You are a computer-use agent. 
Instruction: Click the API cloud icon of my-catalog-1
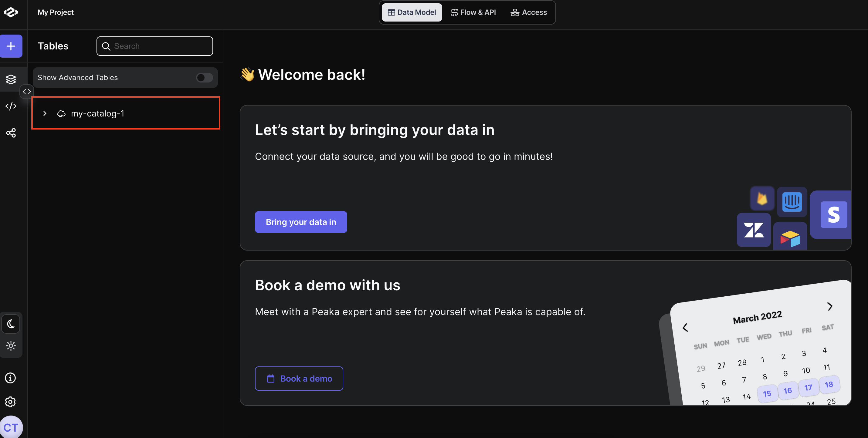tap(61, 114)
